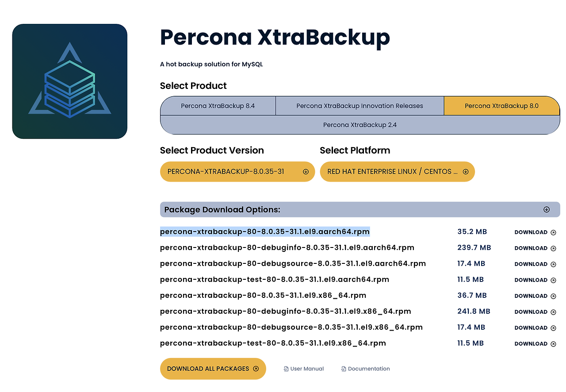Switch to Percona XtraBackup Innovation Releases tab
Image resolution: width=566 pixels, height=392 pixels.
point(360,106)
